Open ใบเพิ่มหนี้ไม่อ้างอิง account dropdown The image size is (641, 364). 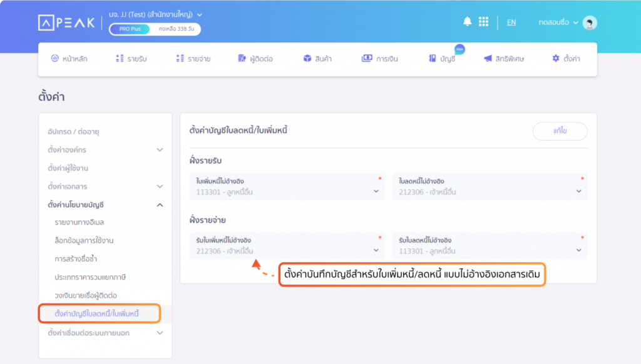click(x=287, y=187)
